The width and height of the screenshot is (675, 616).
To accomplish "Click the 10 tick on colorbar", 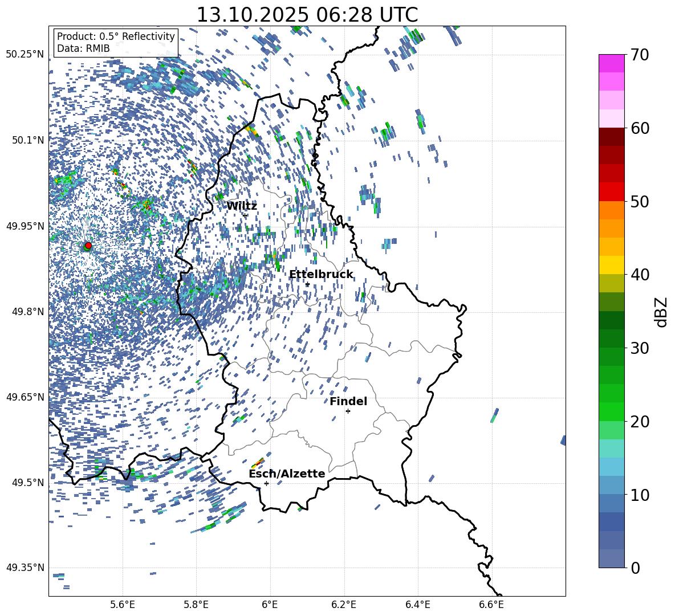I will point(639,495).
